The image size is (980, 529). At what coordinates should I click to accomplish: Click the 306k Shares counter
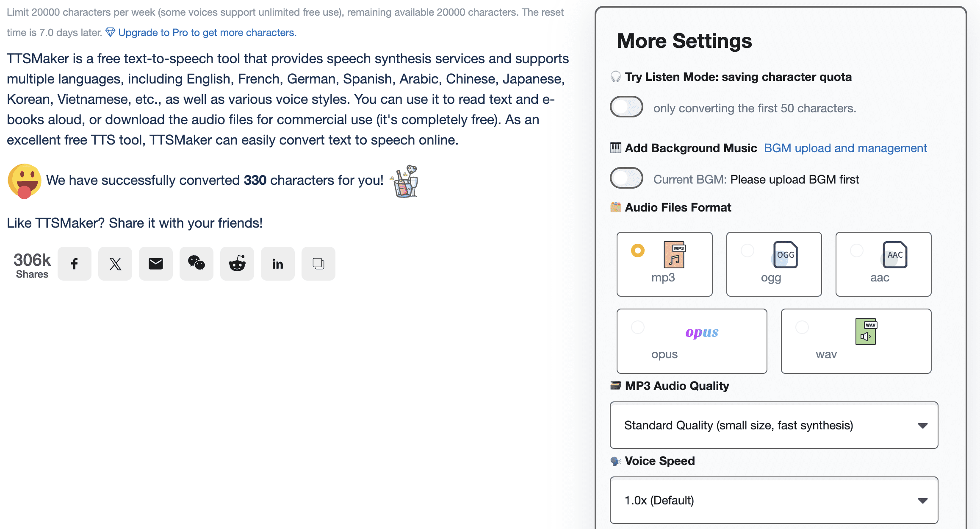(x=32, y=265)
